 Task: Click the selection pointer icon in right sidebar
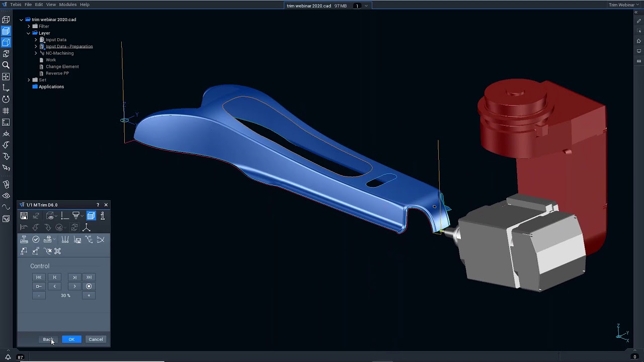point(639,31)
